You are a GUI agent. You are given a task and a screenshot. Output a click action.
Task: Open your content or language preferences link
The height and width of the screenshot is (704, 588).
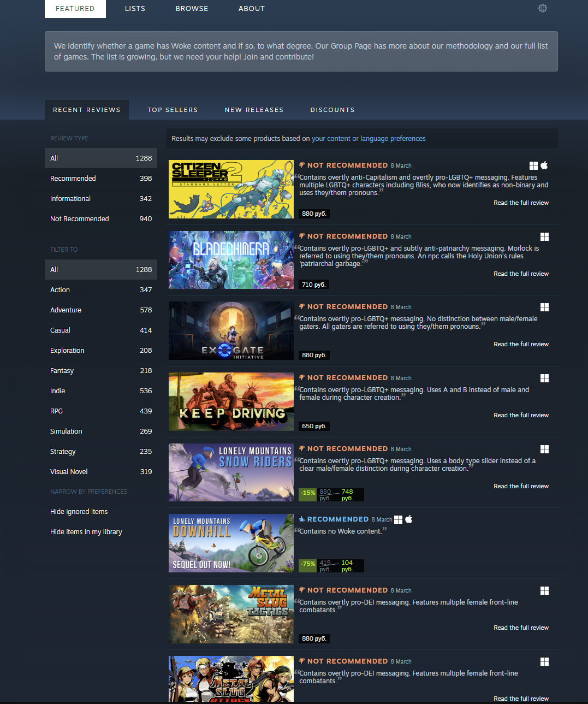369,139
